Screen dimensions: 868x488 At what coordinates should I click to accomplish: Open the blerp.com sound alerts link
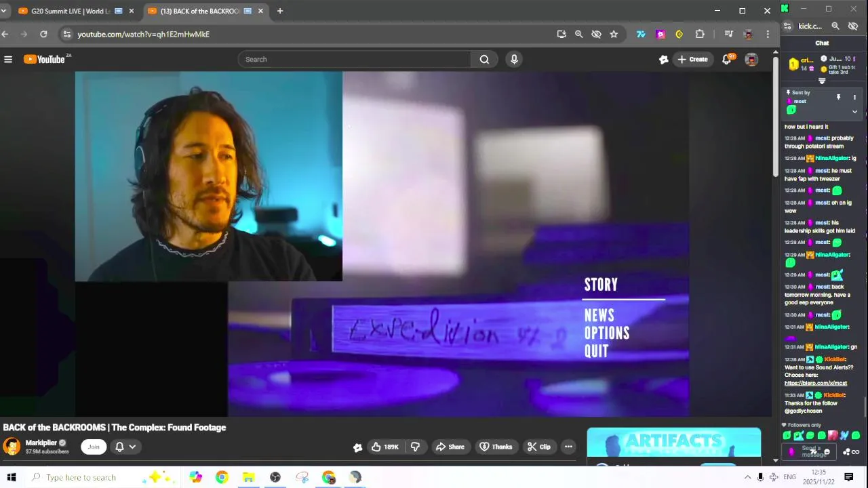[x=816, y=384]
